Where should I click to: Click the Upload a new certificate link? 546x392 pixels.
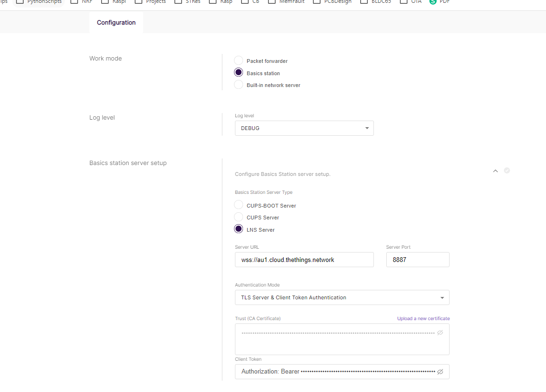(x=423, y=319)
